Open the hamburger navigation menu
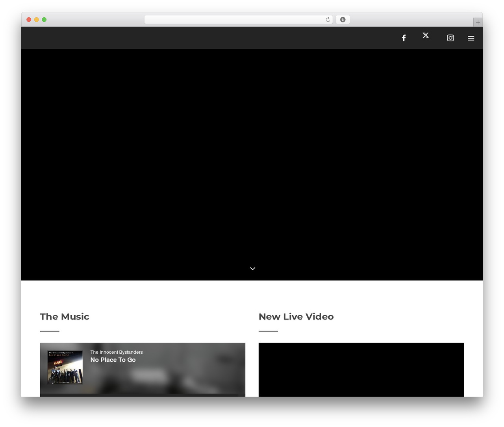 [x=471, y=38]
